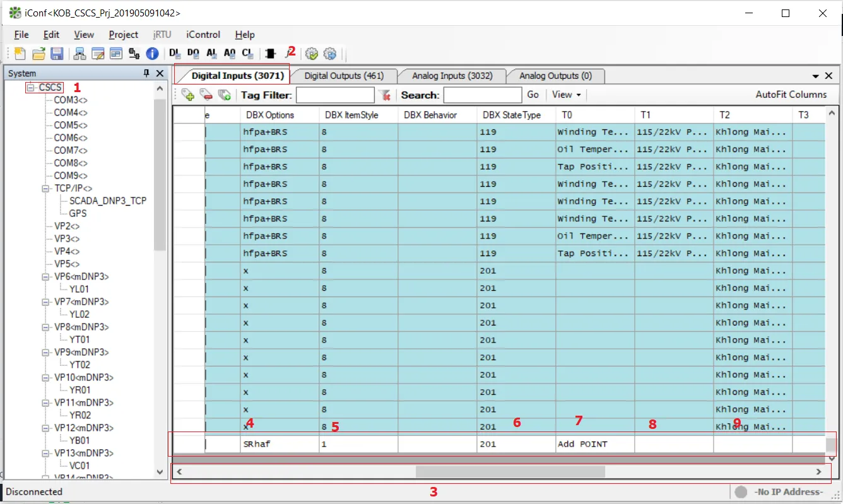Open the Project menu
This screenshot has height=504, width=843.
point(124,35)
